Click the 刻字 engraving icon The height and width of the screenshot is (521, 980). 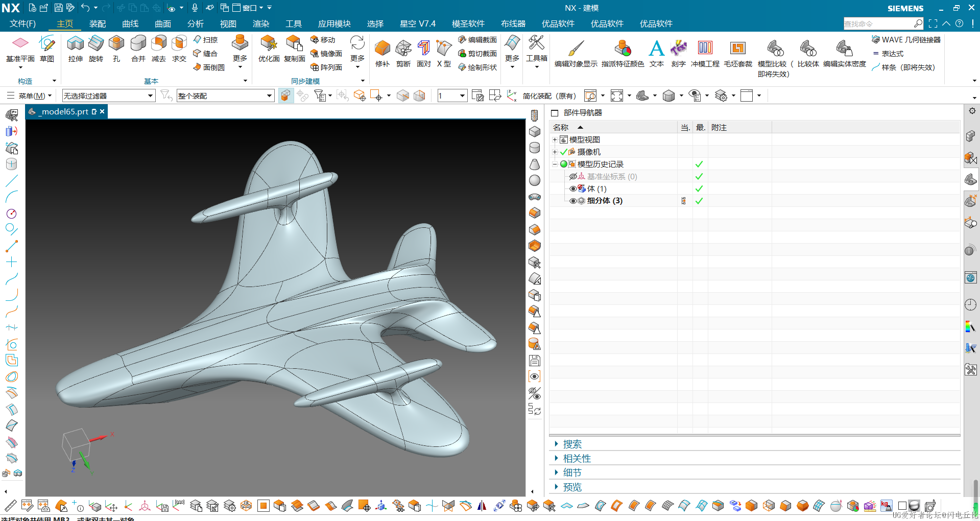tap(679, 49)
